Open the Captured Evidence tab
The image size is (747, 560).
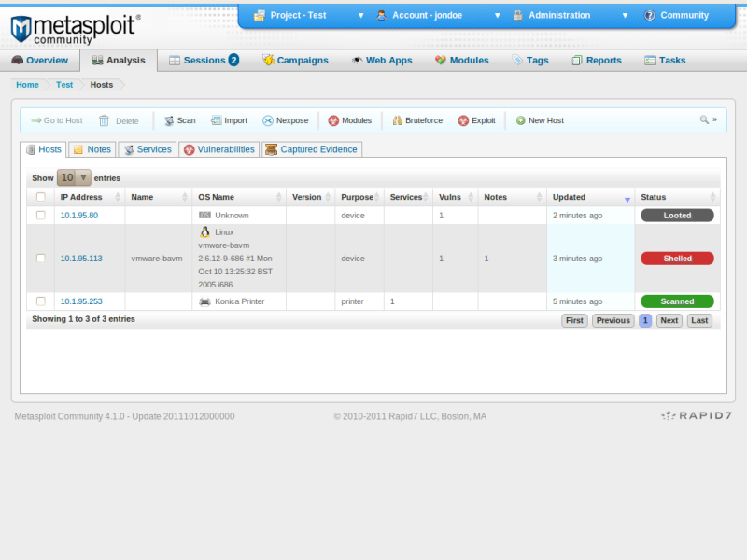pyautogui.click(x=312, y=149)
